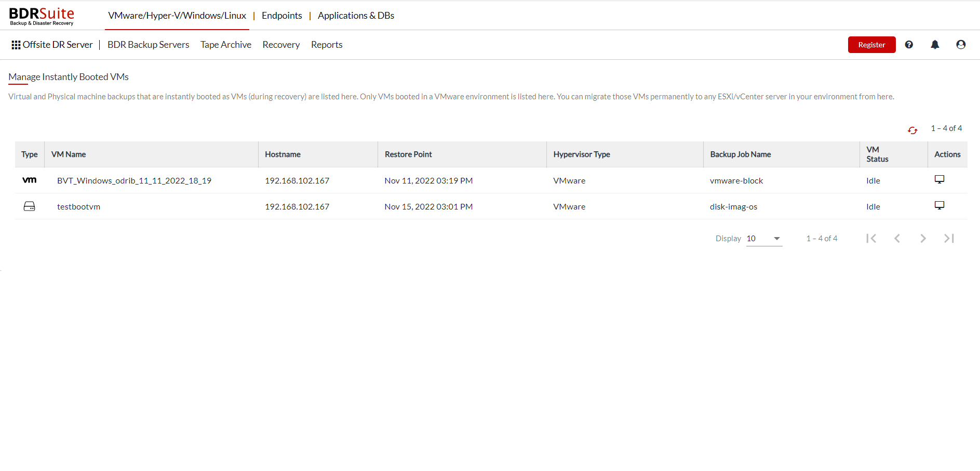980x471 pixels.
Task: Click Idle status in the vmware-block row
Action: [x=873, y=180]
